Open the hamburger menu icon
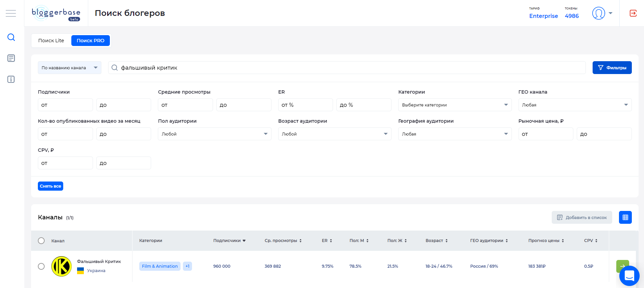The image size is (644, 288). click(11, 13)
